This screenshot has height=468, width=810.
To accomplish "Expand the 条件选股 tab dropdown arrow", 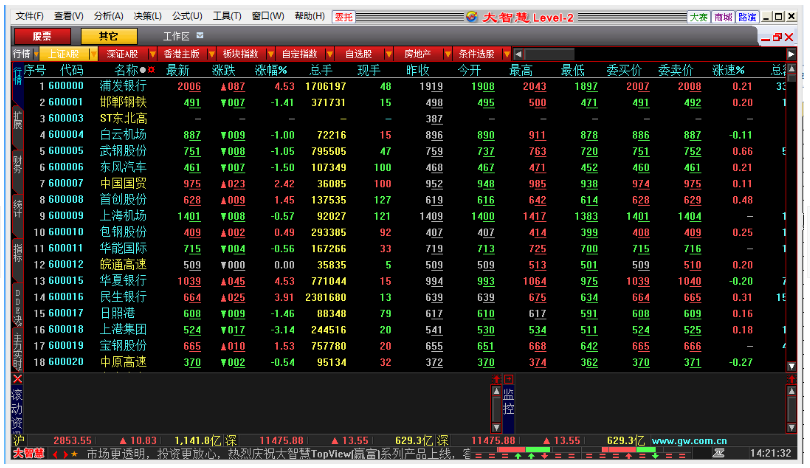I will click(507, 54).
